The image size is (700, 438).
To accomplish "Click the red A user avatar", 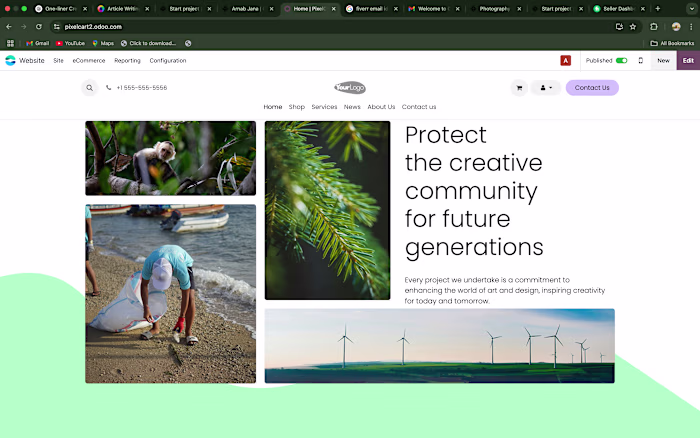I will coord(566,60).
